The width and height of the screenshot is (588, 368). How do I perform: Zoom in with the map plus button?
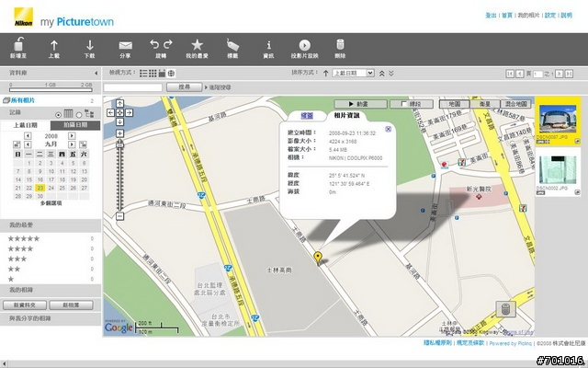click(119, 133)
